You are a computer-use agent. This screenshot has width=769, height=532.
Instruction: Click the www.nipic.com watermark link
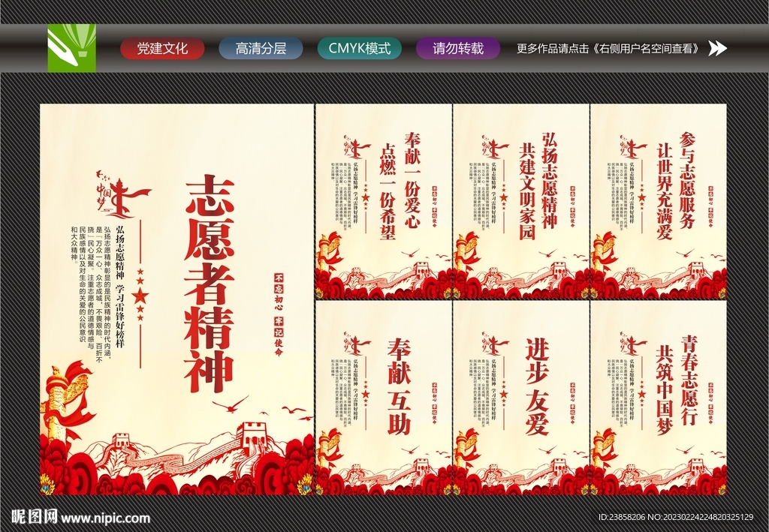pyautogui.click(x=105, y=518)
